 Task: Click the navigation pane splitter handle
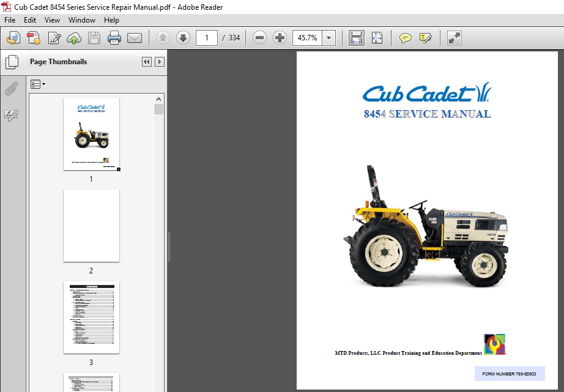(x=169, y=246)
